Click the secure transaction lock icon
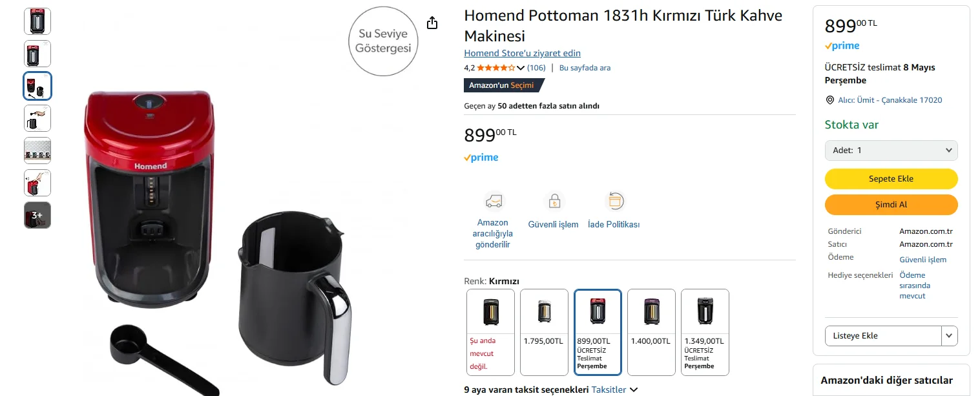This screenshot has height=396, width=980. pos(554,201)
